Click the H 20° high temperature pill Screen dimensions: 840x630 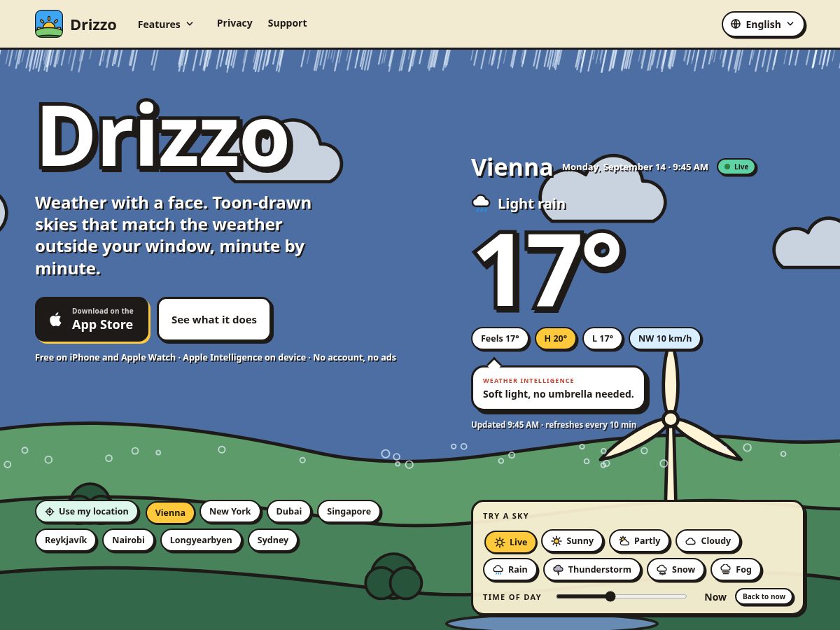[x=556, y=338]
